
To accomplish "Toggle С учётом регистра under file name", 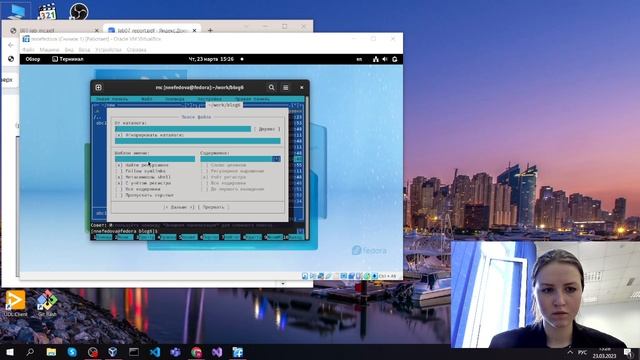I will pyautogui.click(x=119, y=183).
